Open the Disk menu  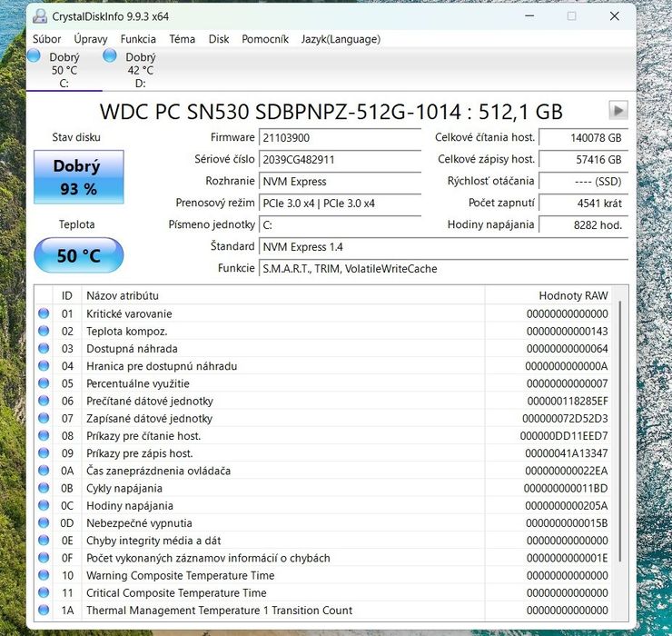[219, 39]
